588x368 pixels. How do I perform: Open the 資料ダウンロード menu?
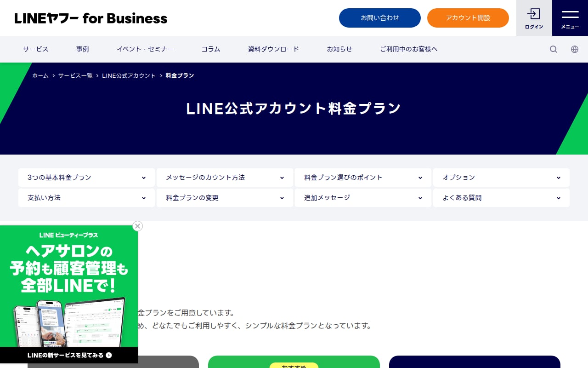point(274,49)
